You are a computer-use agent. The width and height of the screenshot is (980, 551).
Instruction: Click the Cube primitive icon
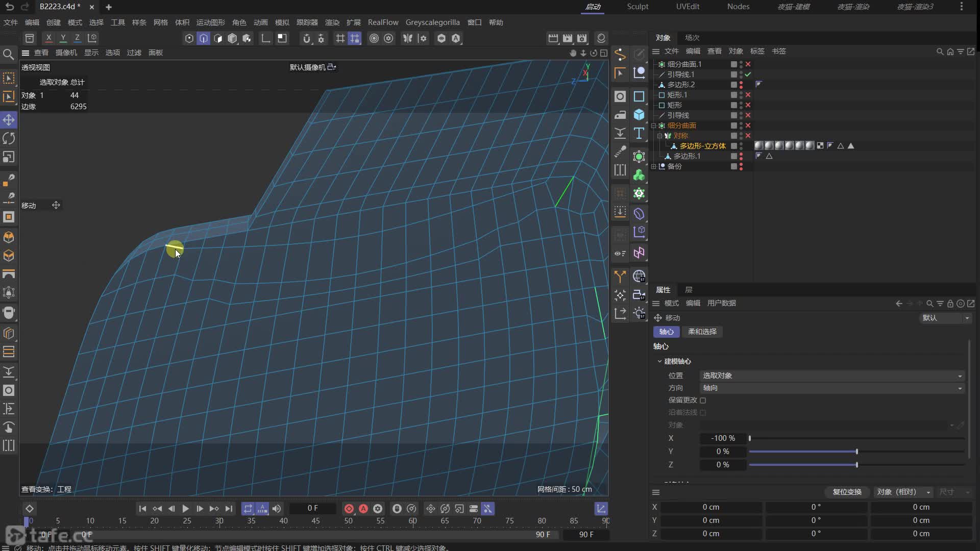pyautogui.click(x=639, y=115)
